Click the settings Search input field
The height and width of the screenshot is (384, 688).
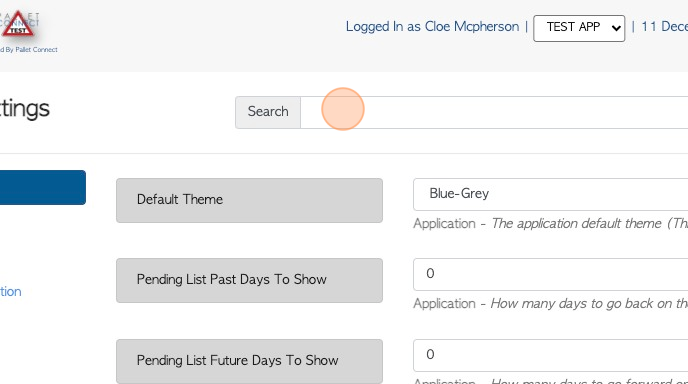tap(494, 112)
